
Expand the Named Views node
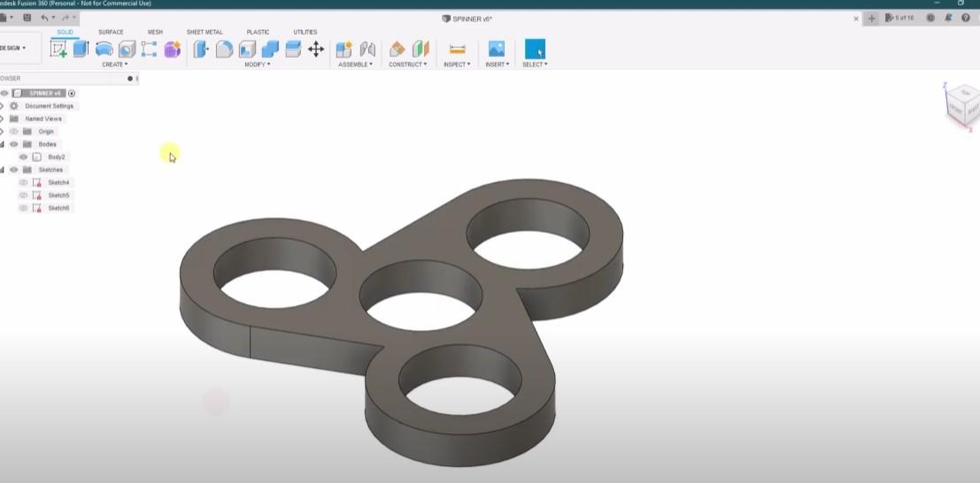2,119
